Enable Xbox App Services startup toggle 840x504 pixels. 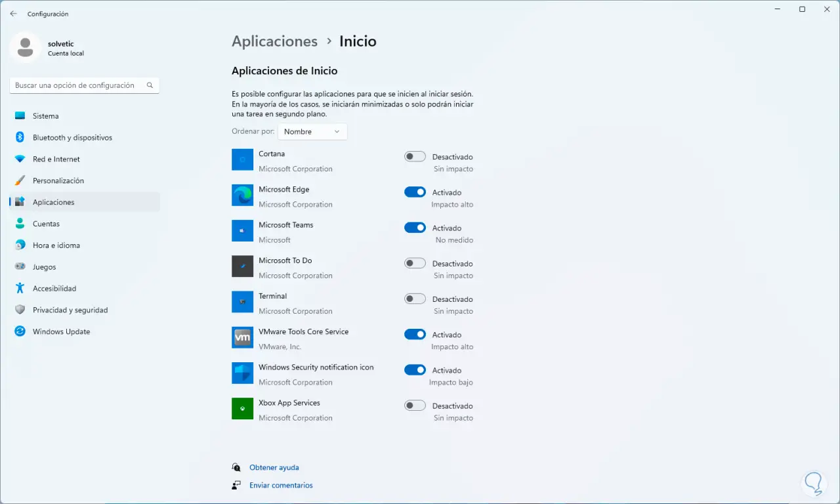pyautogui.click(x=415, y=405)
